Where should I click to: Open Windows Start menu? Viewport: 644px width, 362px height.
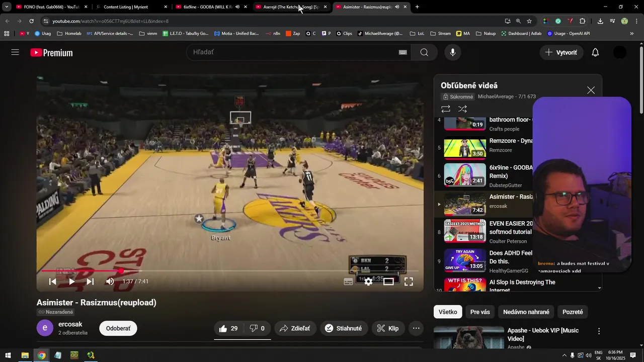tap(8, 355)
